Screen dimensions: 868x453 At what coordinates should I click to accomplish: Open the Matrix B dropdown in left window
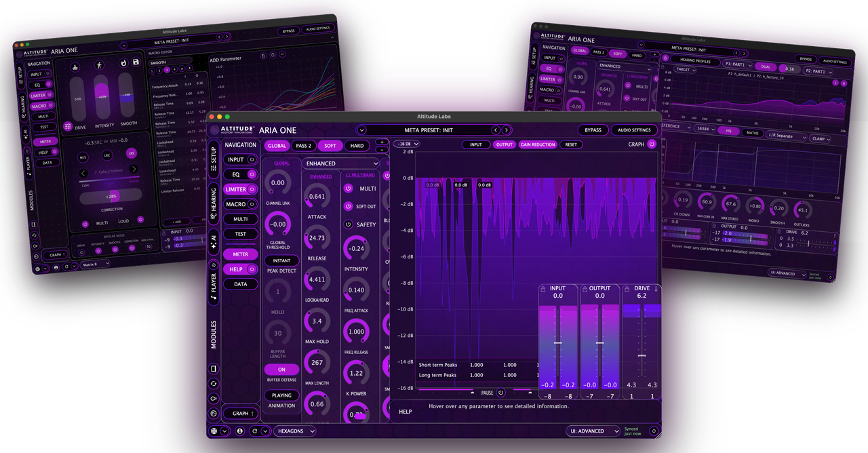[96, 264]
